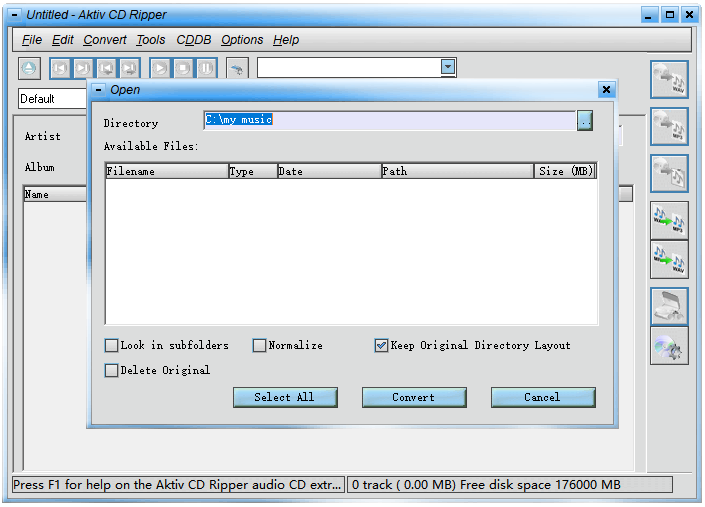Click the CD to audio file icon with the plain note
705x507 pixels.
[669, 173]
